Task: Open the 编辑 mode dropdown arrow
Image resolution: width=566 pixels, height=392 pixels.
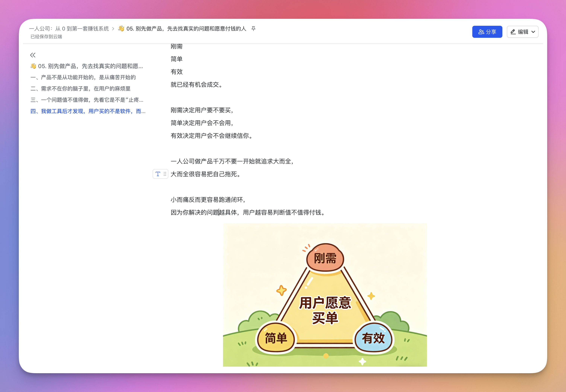Action: 533,32
